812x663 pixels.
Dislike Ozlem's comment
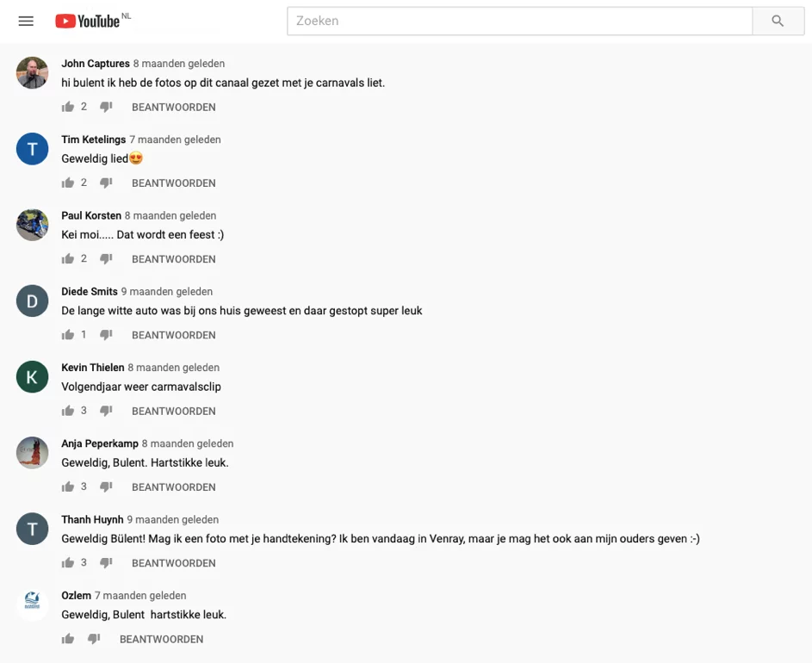(x=94, y=639)
